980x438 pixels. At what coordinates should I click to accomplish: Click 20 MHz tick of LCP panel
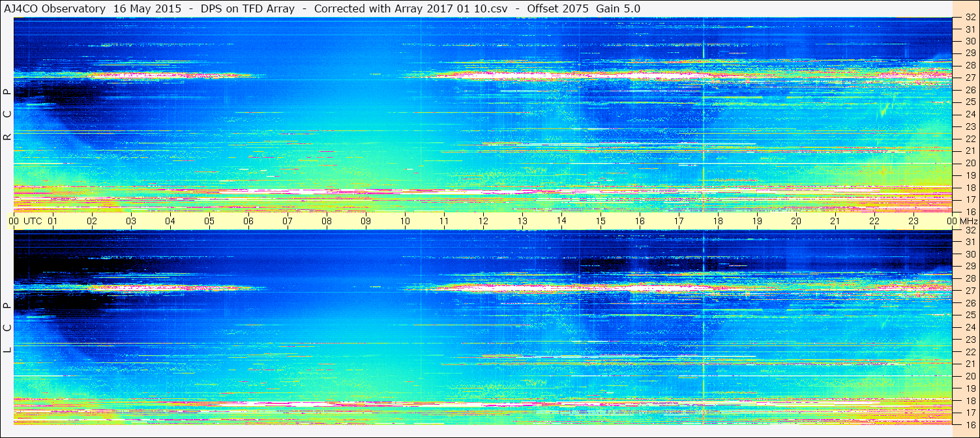[970, 376]
